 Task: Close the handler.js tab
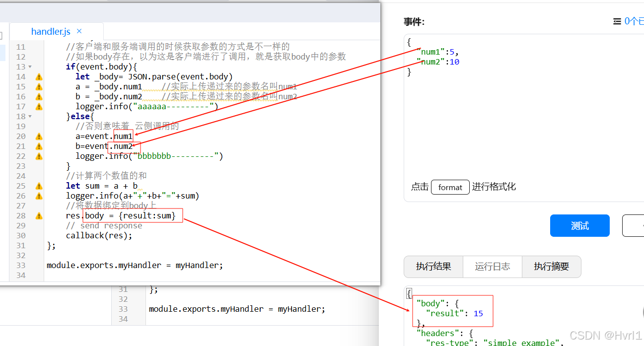tap(79, 31)
